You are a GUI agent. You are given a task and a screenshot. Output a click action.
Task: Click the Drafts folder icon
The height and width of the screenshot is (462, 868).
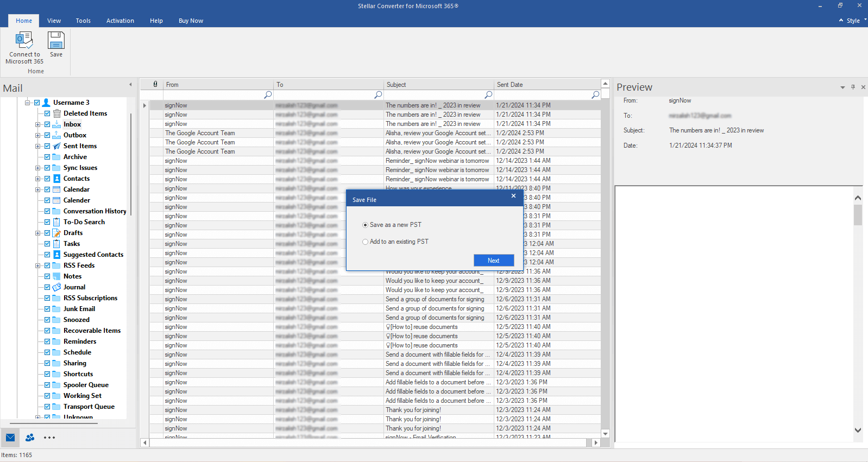[x=56, y=233]
